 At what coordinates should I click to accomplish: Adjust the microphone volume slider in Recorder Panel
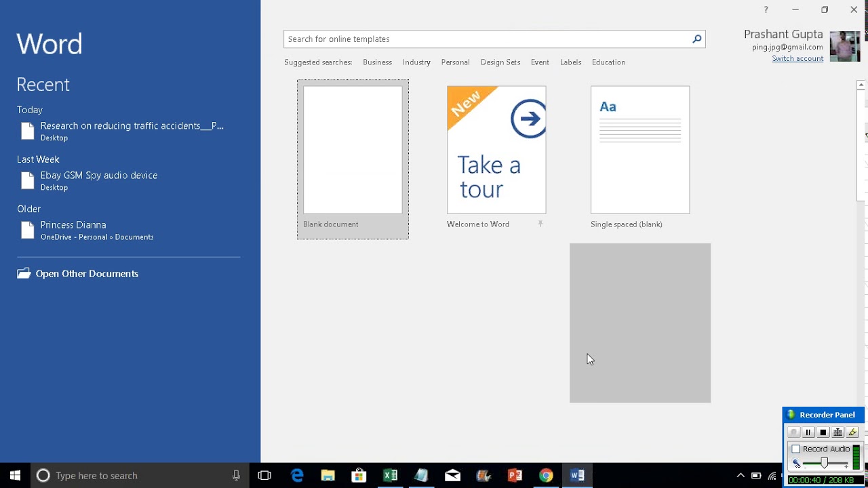825,464
